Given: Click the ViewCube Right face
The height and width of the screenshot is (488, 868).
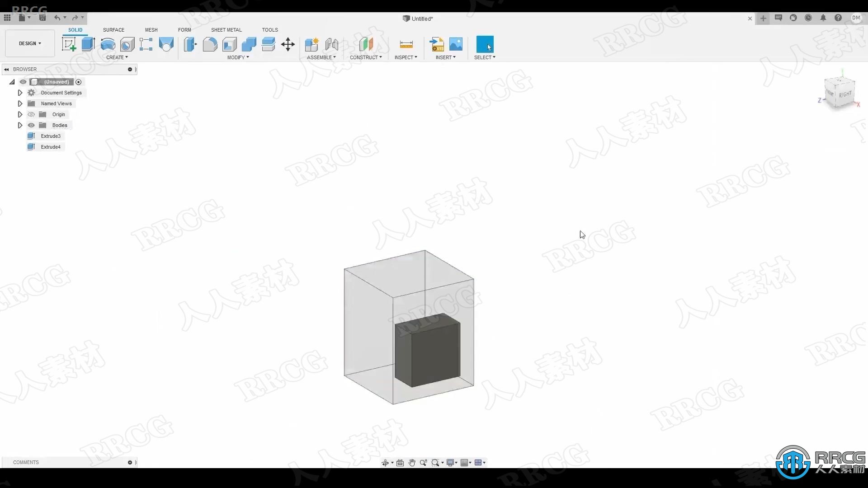Looking at the screenshot, I should [847, 94].
